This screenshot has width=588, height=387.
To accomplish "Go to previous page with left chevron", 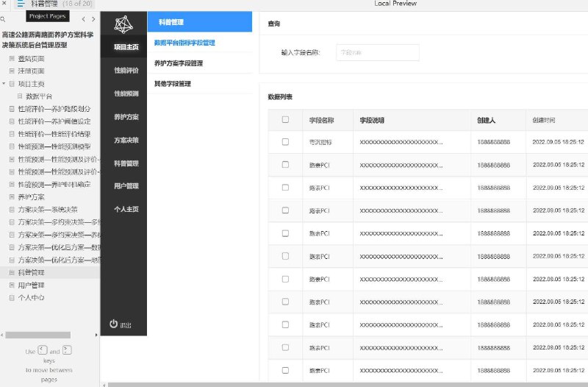I will click(x=83, y=19).
